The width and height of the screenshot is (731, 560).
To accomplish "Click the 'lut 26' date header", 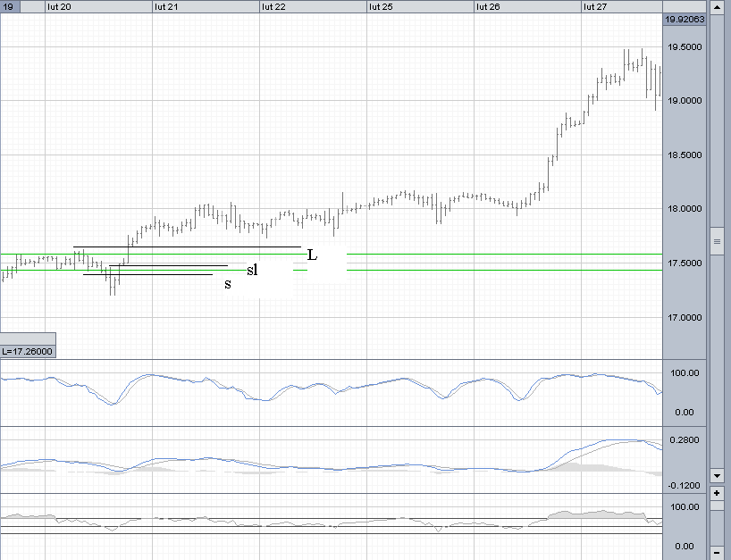I will tap(488, 6).
